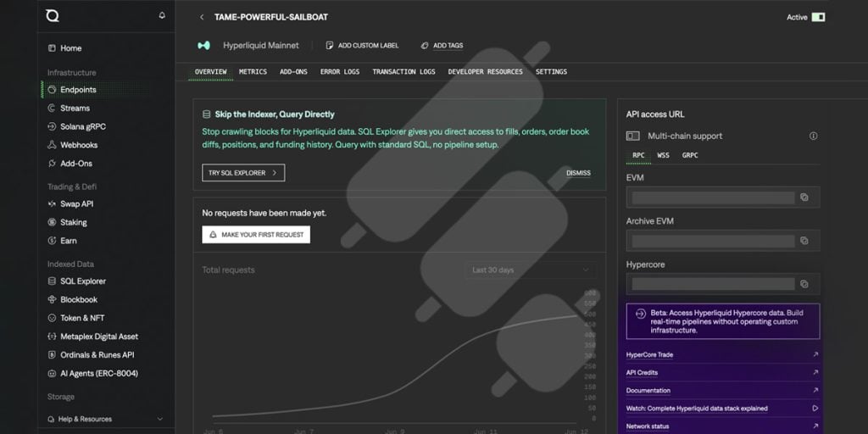Switch to the Developer Resources tab
This screenshot has height=434, width=868.
tap(486, 72)
